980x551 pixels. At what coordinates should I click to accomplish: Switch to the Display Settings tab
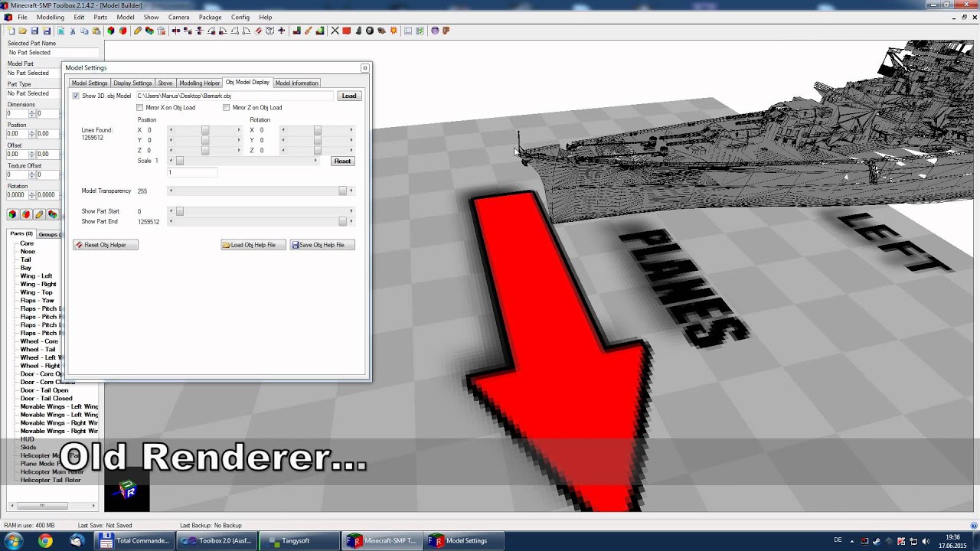pyautogui.click(x=132, y=83)
